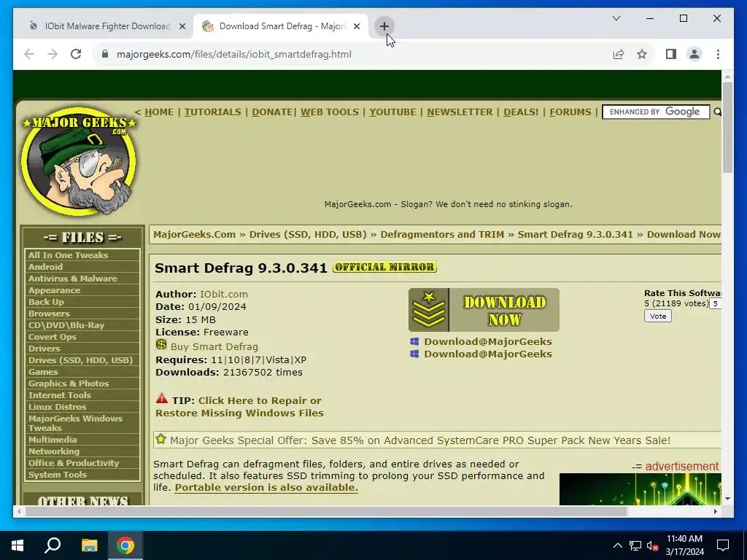Open Drives (SSD, HDD, USB) breadcrumb link
The height and width of the screenshot is (560, 747).
click(308, 234)
